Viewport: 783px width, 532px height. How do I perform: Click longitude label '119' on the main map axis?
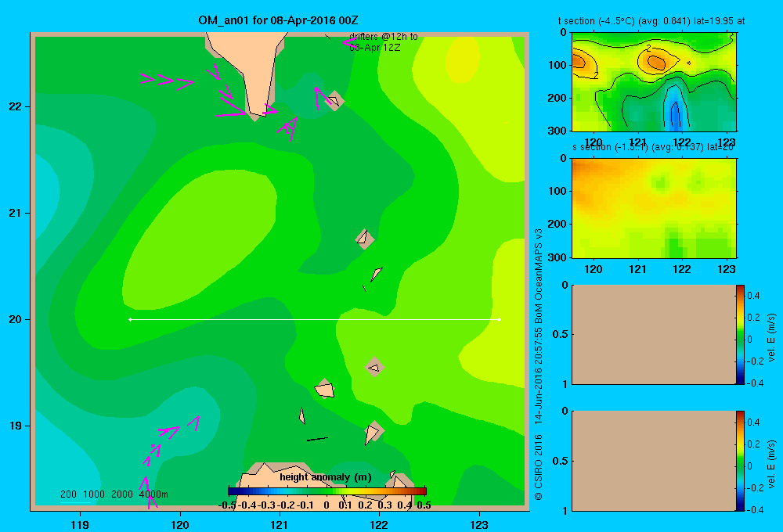coord(81,525)
